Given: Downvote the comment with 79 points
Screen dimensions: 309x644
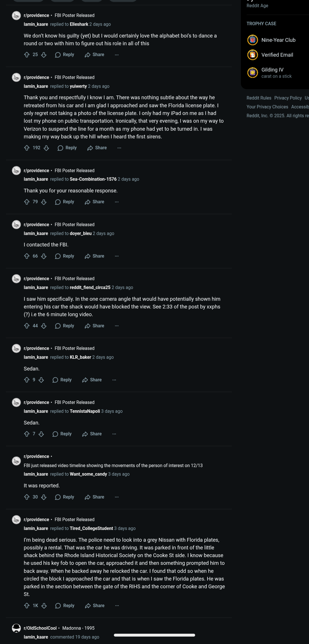Looking at the screenshot, I should (44, 202).
